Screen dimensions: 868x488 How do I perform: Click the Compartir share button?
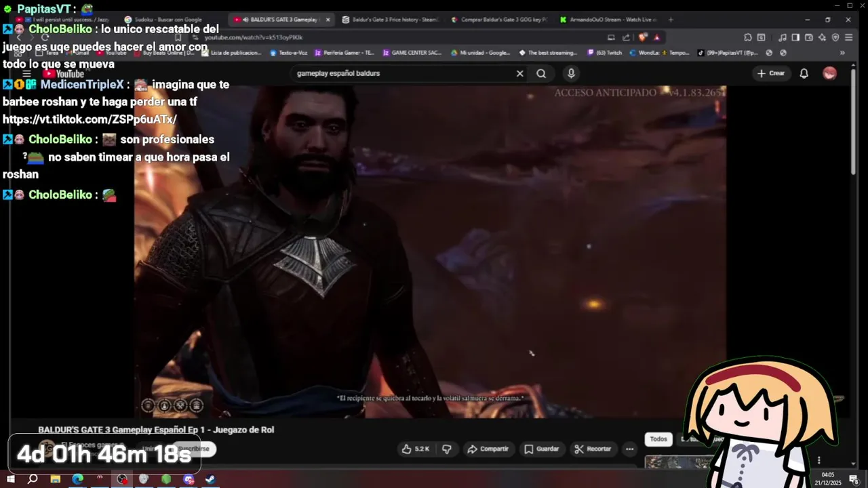[488, 449]
